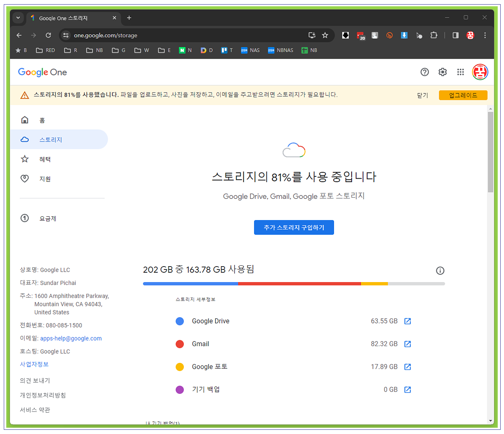504x434 pixels.
Task: Click the storage usage progress bar
Action: (x=294, y=284)
